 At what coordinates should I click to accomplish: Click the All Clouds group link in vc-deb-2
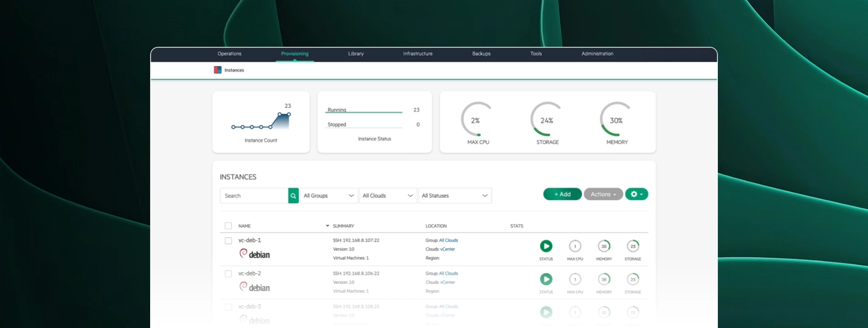[x=448, y=274]
